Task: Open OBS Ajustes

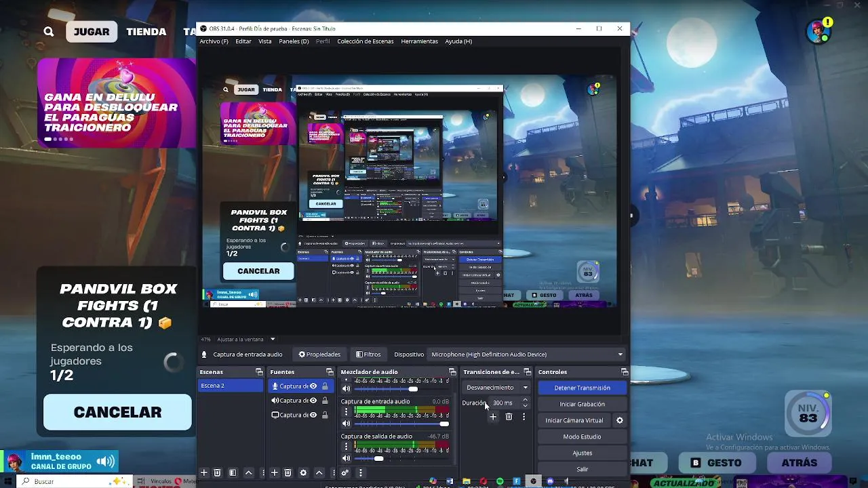Action: tap(582, 453)
